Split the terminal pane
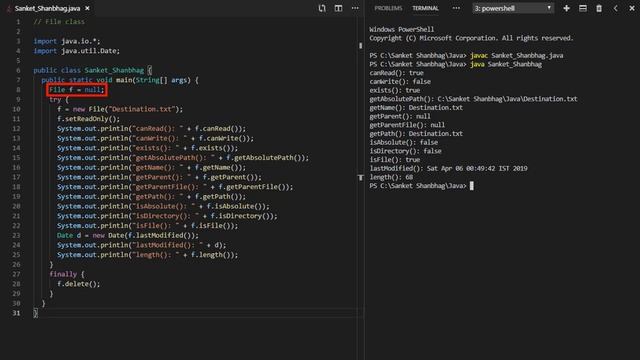The width and height of the screenshot is (640, 360). point(583,8)
